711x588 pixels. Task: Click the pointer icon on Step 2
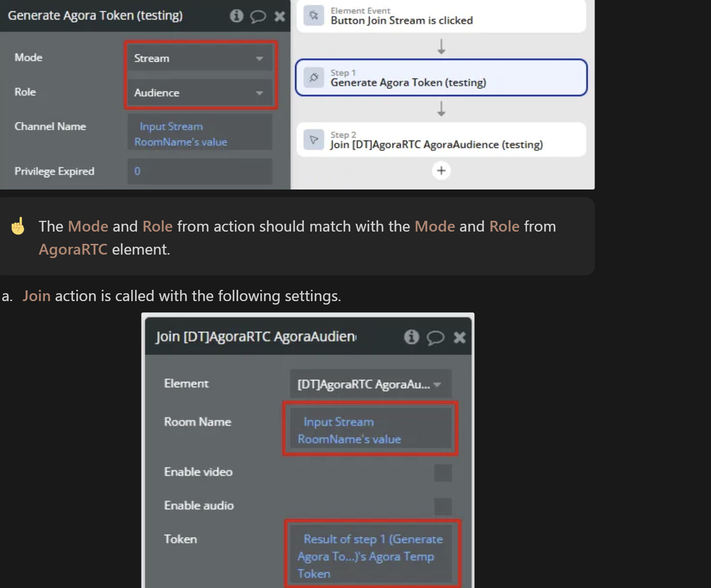click(x=314, y=140)
